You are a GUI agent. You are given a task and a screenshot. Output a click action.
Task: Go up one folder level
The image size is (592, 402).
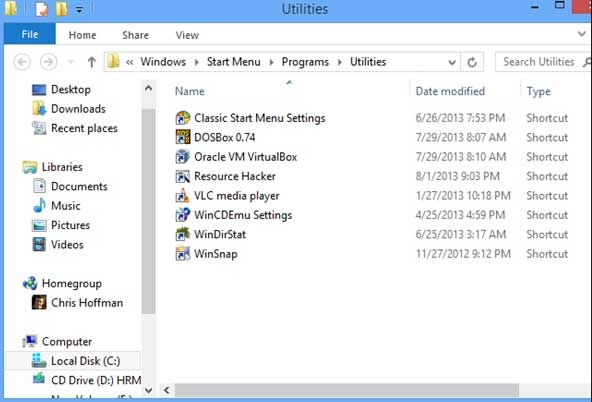click(91, 62)
